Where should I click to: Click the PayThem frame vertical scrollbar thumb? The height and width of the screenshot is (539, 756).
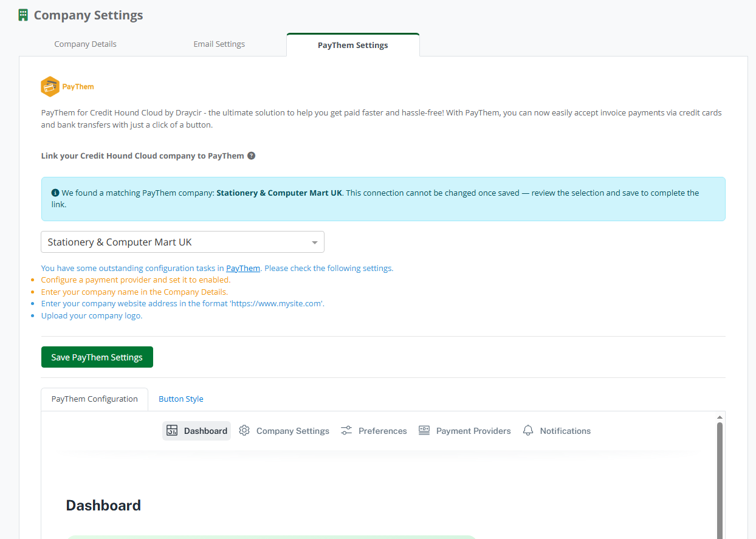coord(720,480)
